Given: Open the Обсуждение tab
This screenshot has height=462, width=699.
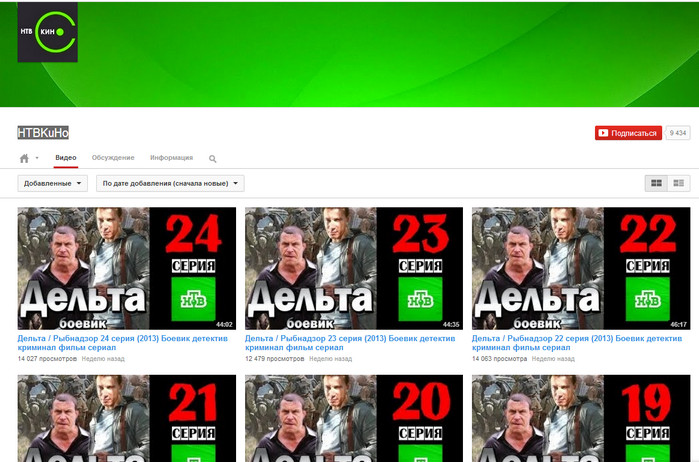Looking at the screenshot, I should pos(113,157).
